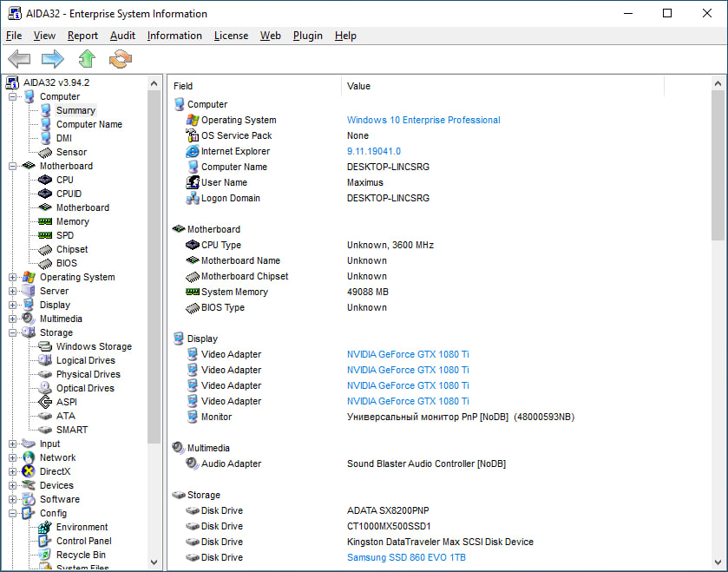Click the Forward arrow toolbar icon
The height and width of the screenshot is (572, 728).
(x=52, y=59)
